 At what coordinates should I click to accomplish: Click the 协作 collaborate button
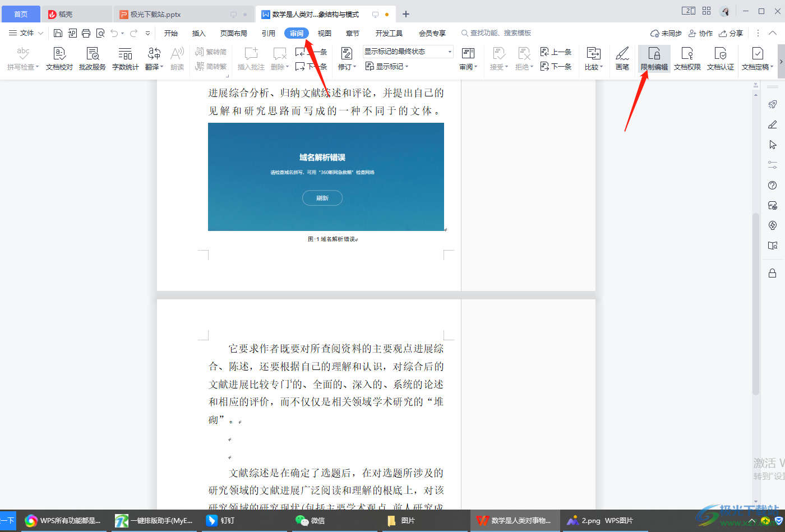coord(701,33)
